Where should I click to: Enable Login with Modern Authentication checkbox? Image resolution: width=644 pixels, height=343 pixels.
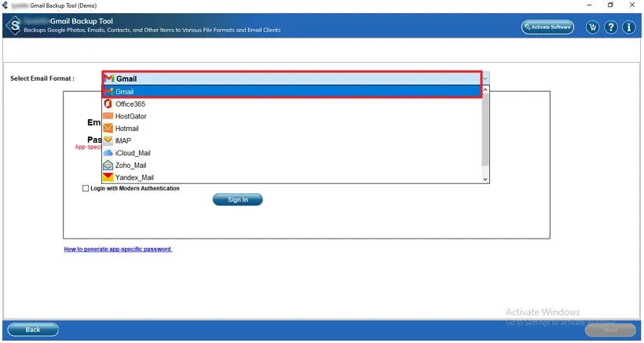coord(86,188)
